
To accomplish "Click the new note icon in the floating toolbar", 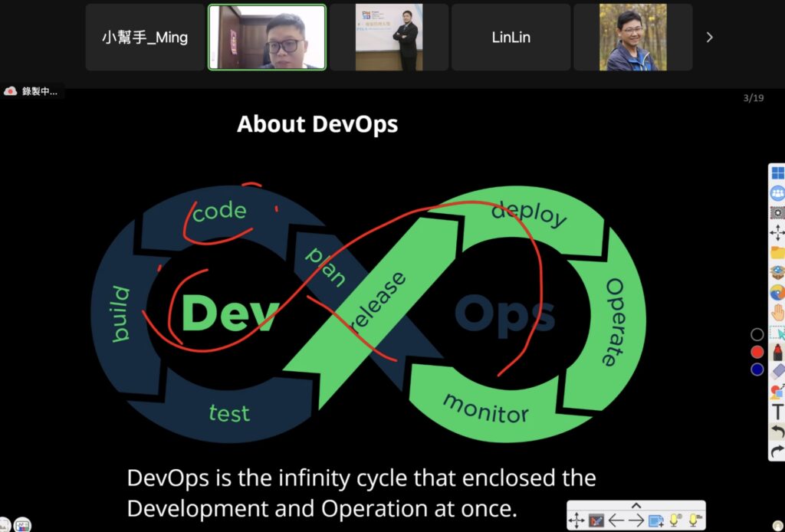I will (655, 521).
